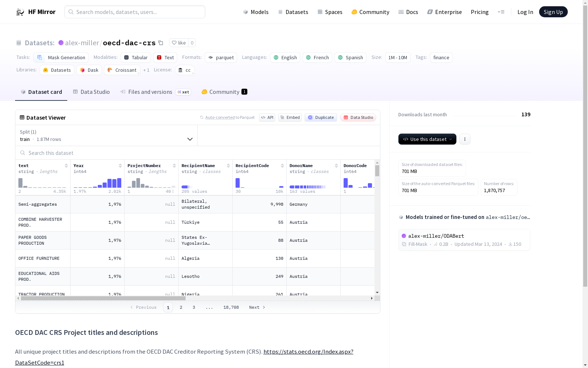Viewport: 588px width, 368px height.
Task: Open the Pricing page
Action: pos(480,12)
